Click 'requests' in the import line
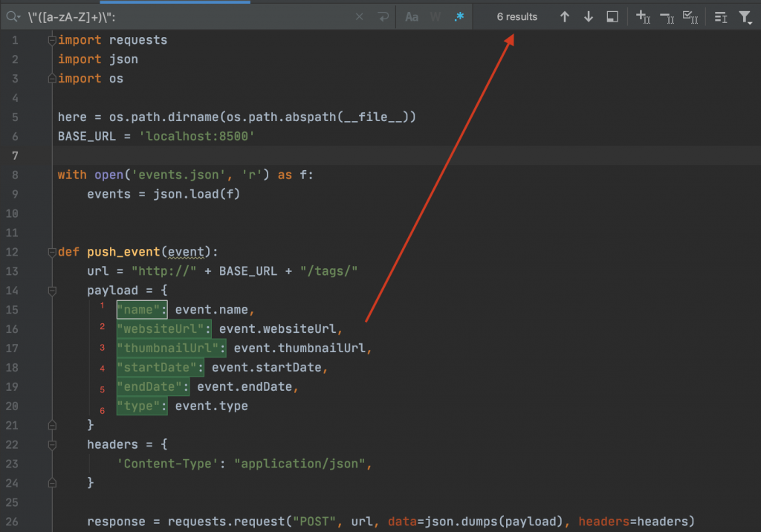Image resolution: width=761 pixels, height=532 pixels. [x=137, y=40]
